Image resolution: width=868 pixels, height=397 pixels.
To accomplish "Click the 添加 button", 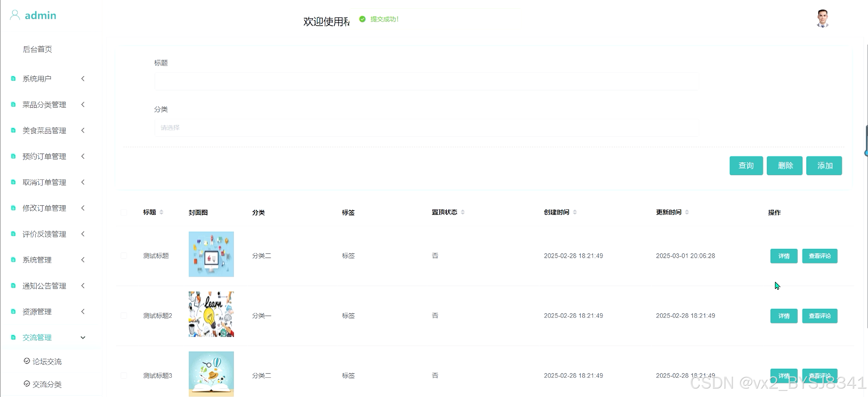I will 824,166.
